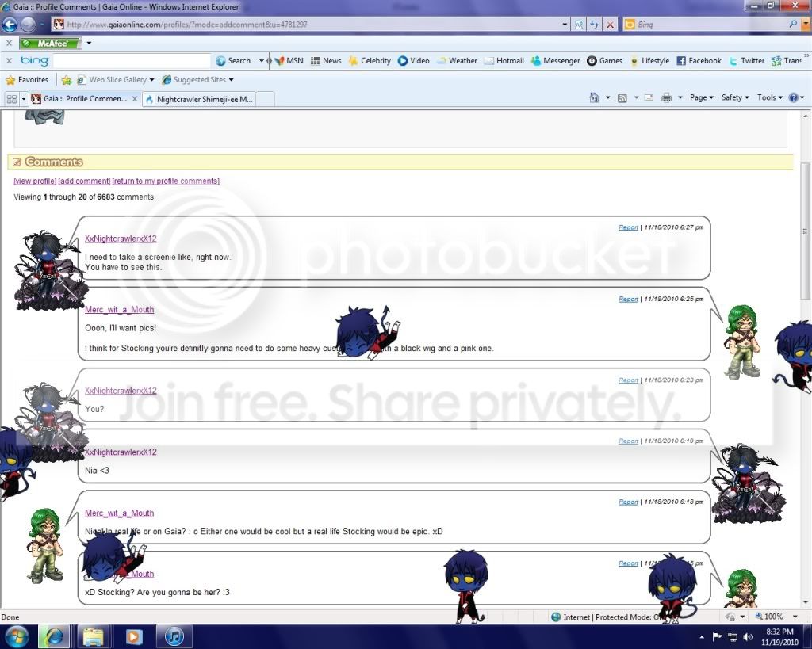812x649 pixels.
Task: Click the Help question mark icon
Action: click(793, 97)
